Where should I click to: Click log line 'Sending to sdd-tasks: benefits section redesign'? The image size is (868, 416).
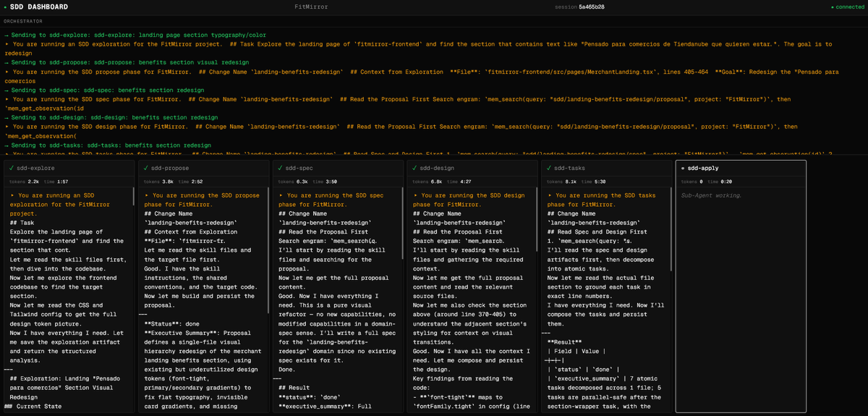coord(107,145)
